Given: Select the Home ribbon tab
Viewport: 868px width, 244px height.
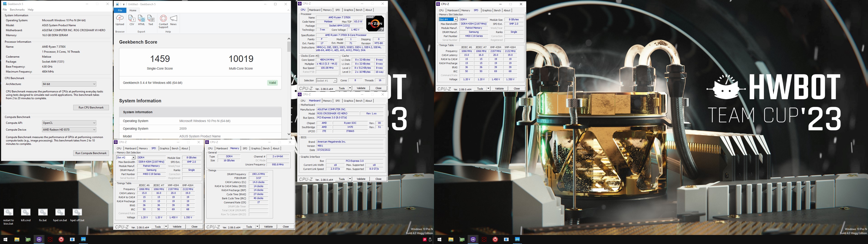Looking at the screenshot, I should [x=133, y=10].
